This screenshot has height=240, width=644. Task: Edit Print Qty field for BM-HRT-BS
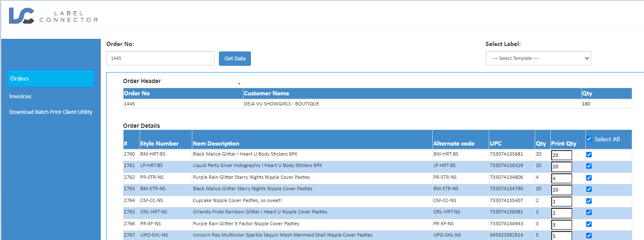point(562,155)
